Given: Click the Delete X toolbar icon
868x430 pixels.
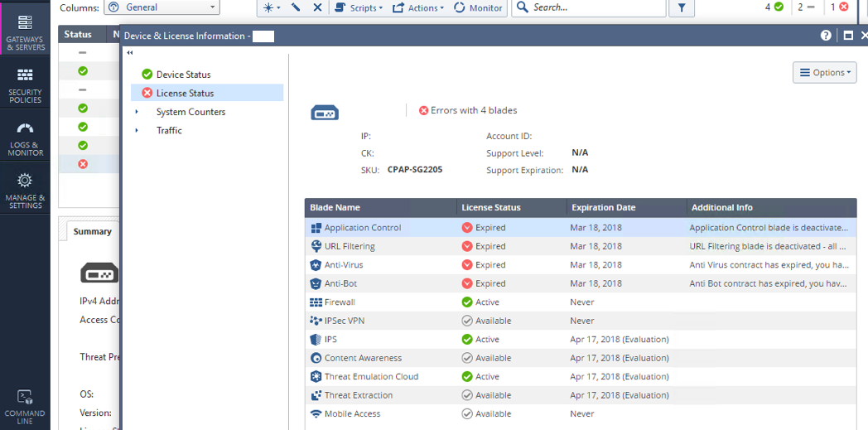Looking at the screenshot, I should pos(317,7).
